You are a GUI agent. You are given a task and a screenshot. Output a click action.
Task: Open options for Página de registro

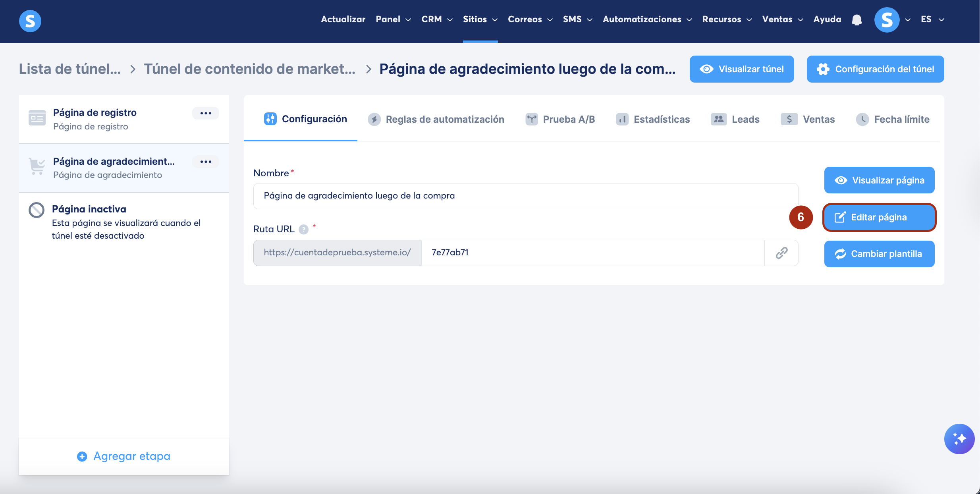pos(206,113)
